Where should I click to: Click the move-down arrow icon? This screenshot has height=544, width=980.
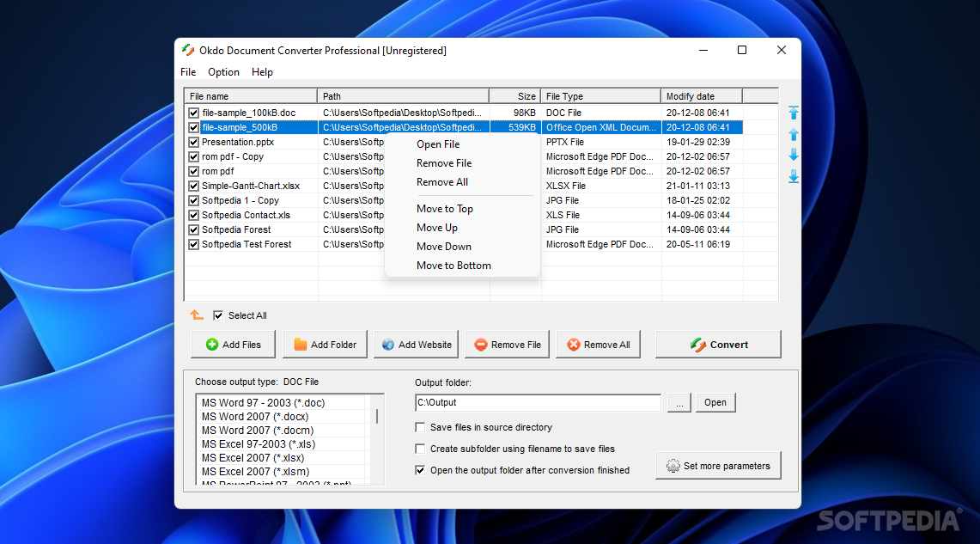(793, 155)
